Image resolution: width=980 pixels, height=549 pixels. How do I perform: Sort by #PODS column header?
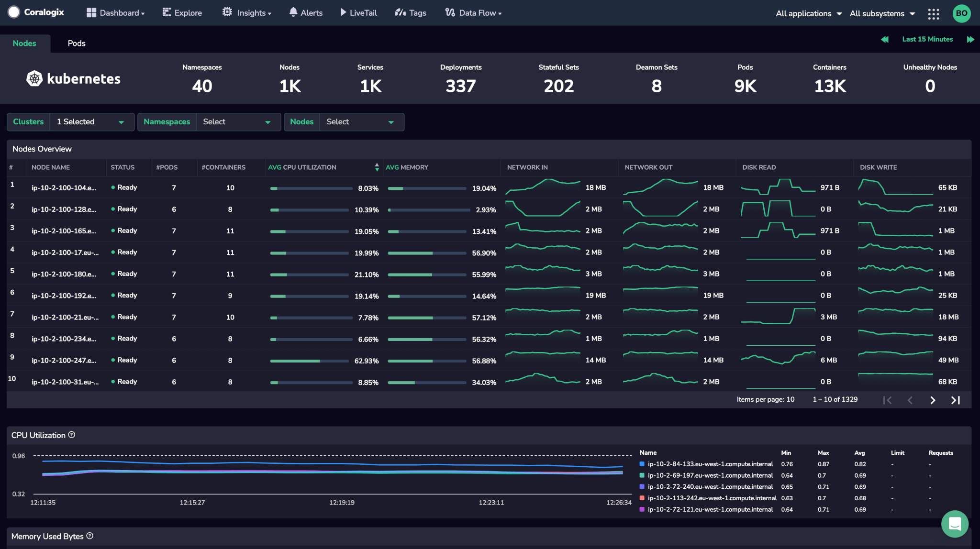coord(167,167)
